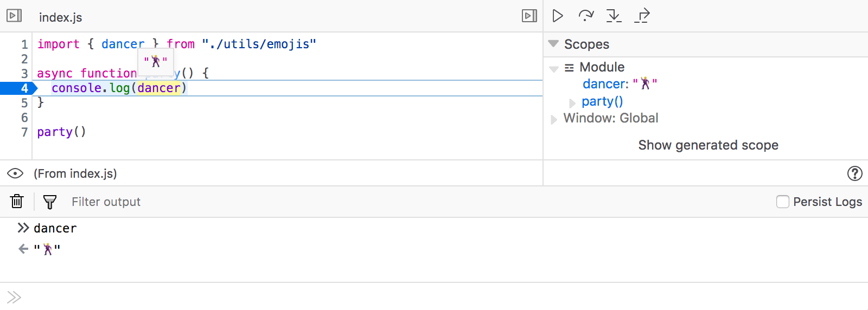
Task: Toggle breakpoint on line 4 gutter
Action: 18,88
